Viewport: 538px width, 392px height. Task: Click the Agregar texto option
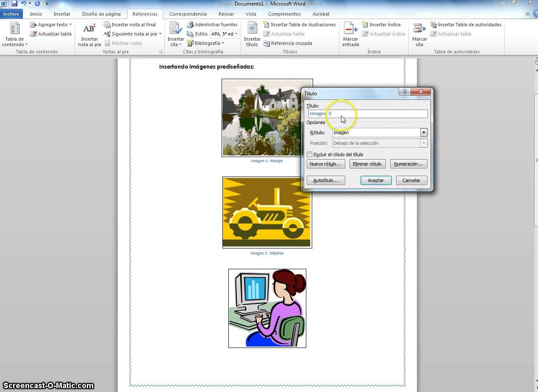(x=51, y=25)
